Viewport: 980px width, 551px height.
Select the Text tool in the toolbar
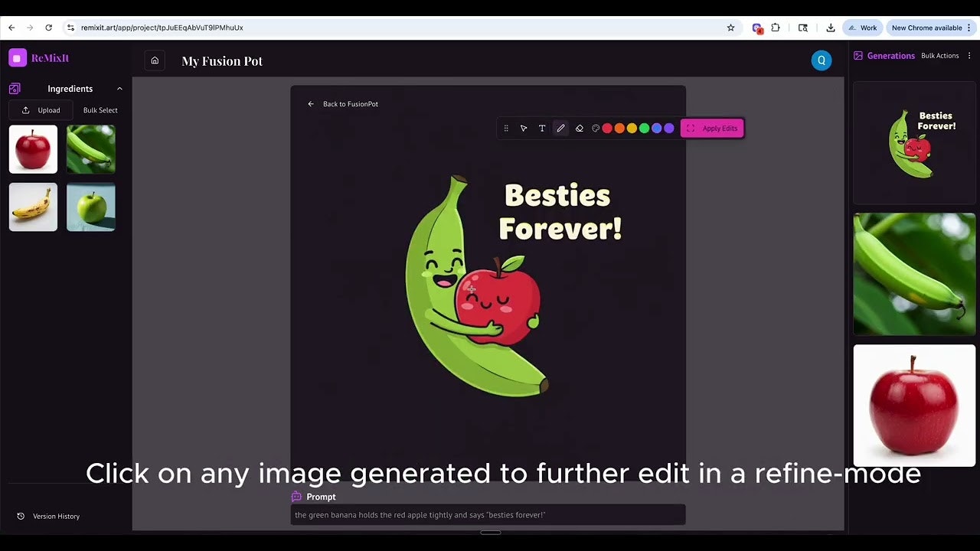(x=542, y=128)
